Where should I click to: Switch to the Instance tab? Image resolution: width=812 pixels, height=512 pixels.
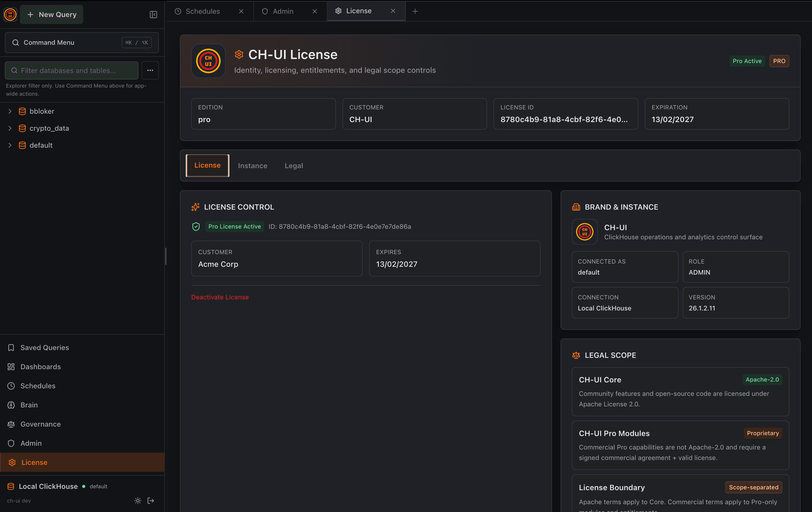(x=253, y=165)
